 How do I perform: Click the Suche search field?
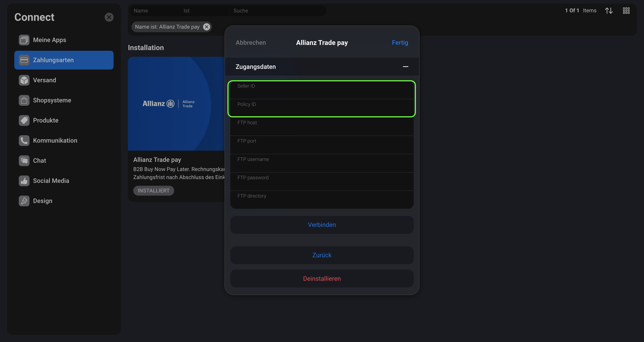pos(277,11)
